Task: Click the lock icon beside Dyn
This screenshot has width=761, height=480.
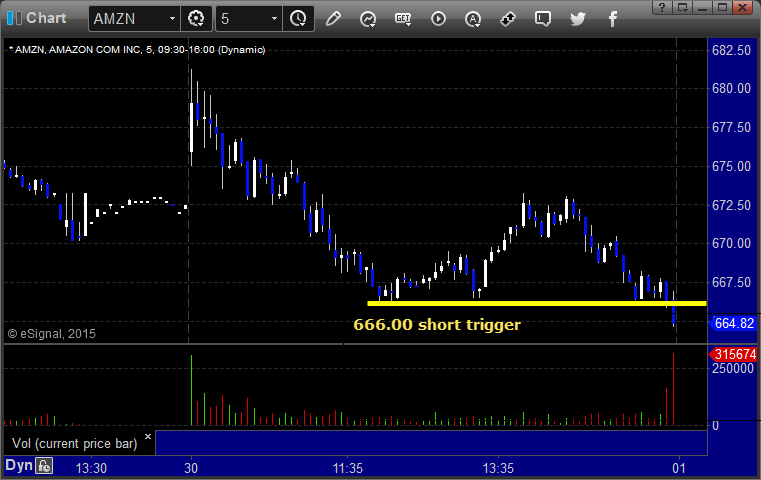Action: coord(44,466)
